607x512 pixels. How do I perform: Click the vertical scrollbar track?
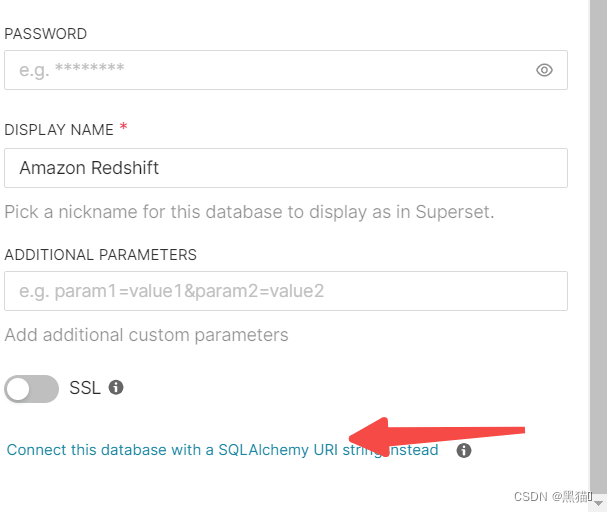tap(598, 248)
